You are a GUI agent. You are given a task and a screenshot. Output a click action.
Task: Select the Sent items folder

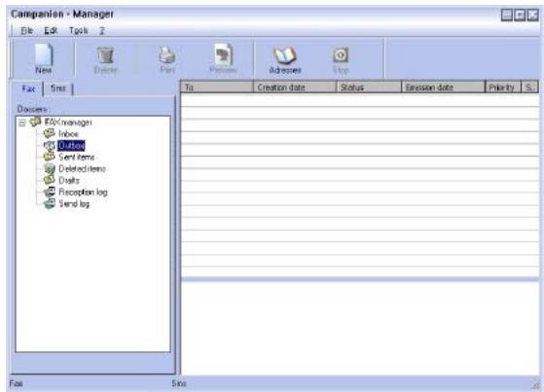tap(76, 158)
